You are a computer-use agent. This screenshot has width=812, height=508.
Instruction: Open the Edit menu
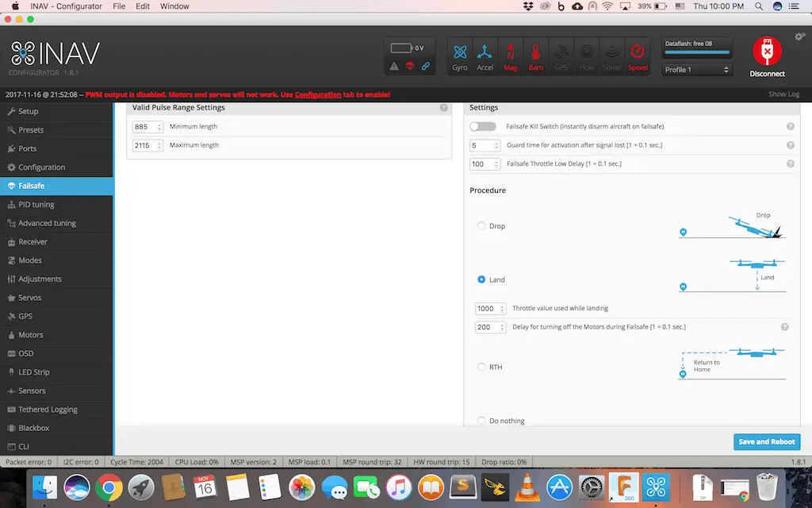143,6
